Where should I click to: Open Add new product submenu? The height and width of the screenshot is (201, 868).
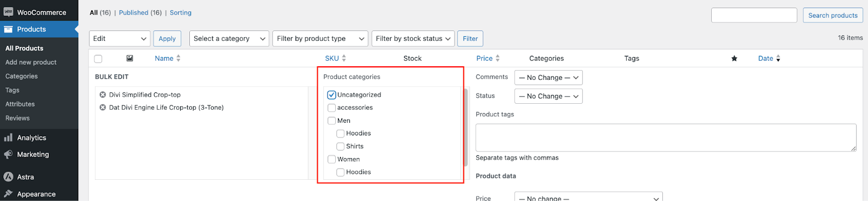[31, 62]
